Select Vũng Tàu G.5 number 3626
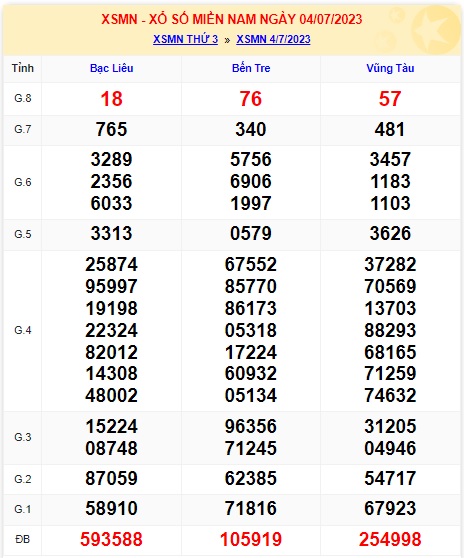Viewport: 464px width, 558px height. (390, 233)
